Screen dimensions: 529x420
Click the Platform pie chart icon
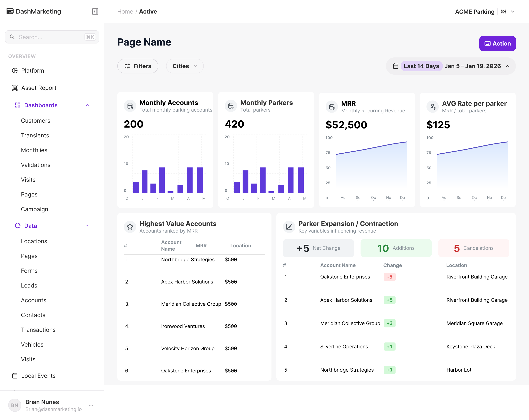[15, 71]
